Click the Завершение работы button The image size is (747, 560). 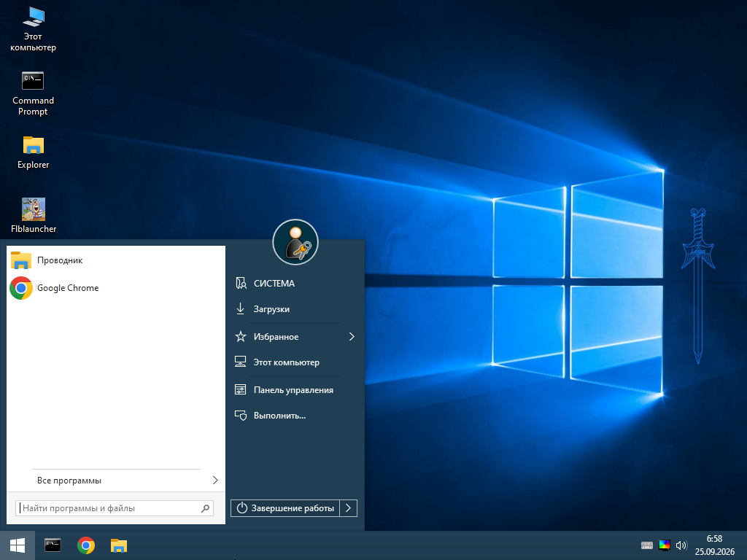pos(285,508)
